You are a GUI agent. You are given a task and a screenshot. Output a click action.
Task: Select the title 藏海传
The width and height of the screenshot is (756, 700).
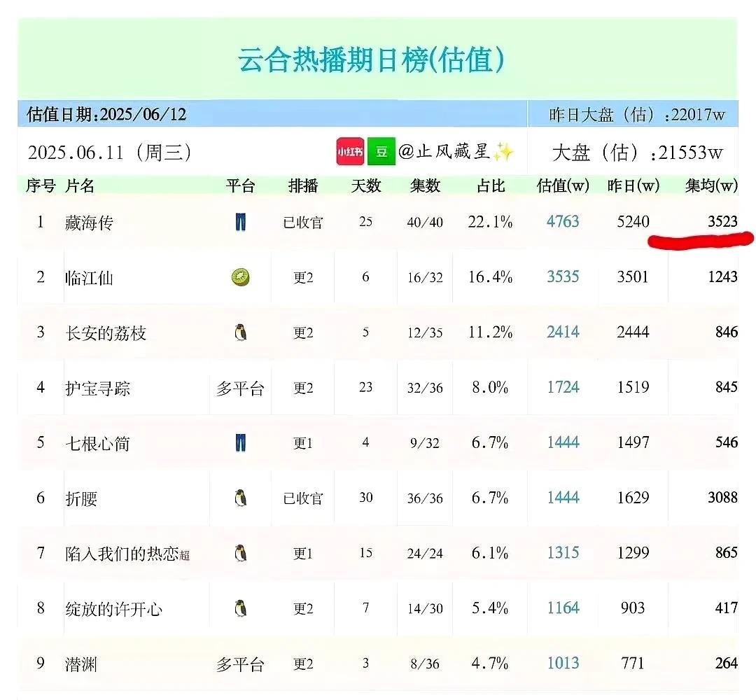pyautogui.click(x=89, y=223)
